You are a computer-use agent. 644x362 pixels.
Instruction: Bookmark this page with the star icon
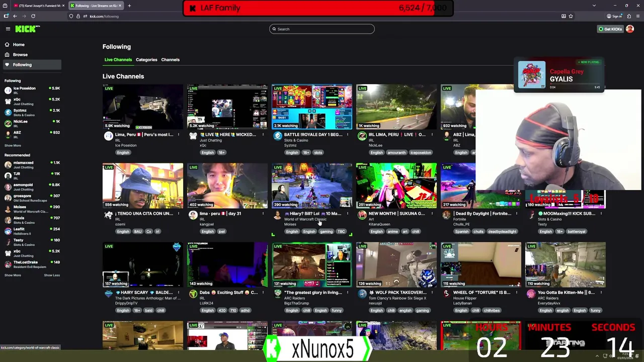pyautogui.click(x=571, y=16)
